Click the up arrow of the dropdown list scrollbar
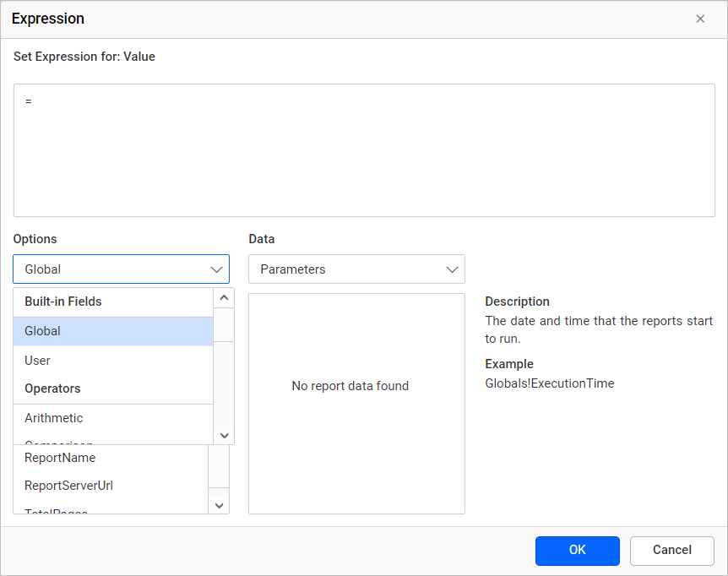728x576 pixels. pyautogui.click(x=225, y=298)
